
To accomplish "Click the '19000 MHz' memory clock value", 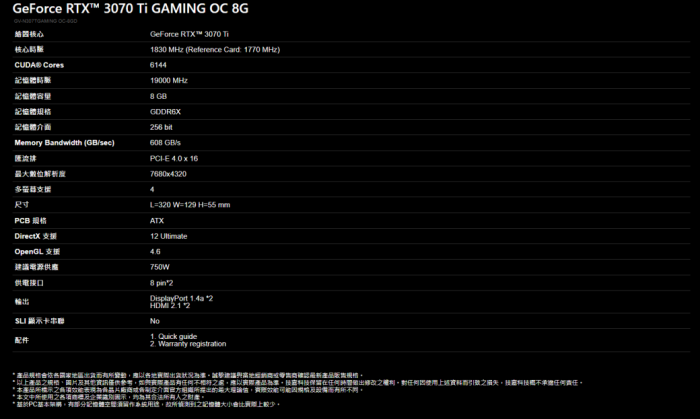I will pos(169,81).
